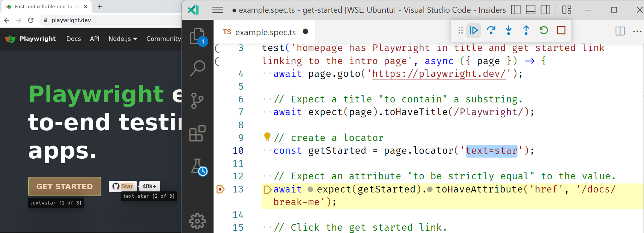Click the getStarted variable on line 10

pyautogui.click(x=337, y=151)
